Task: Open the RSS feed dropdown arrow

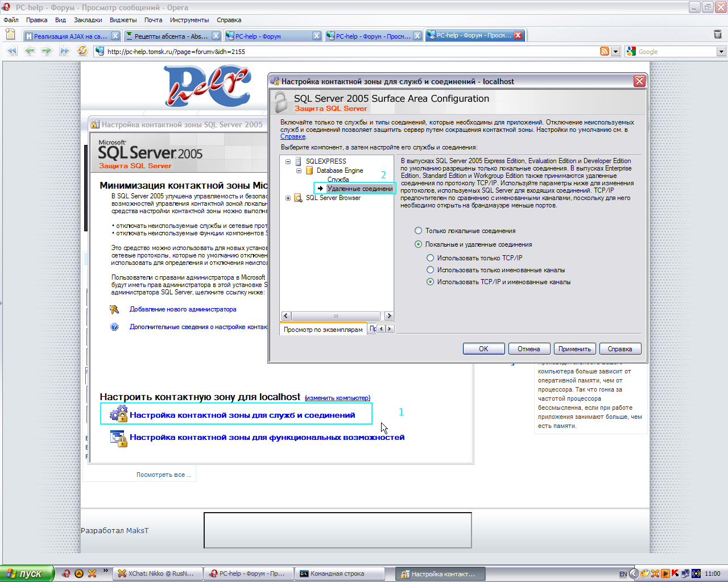Action: pos(615,51)
